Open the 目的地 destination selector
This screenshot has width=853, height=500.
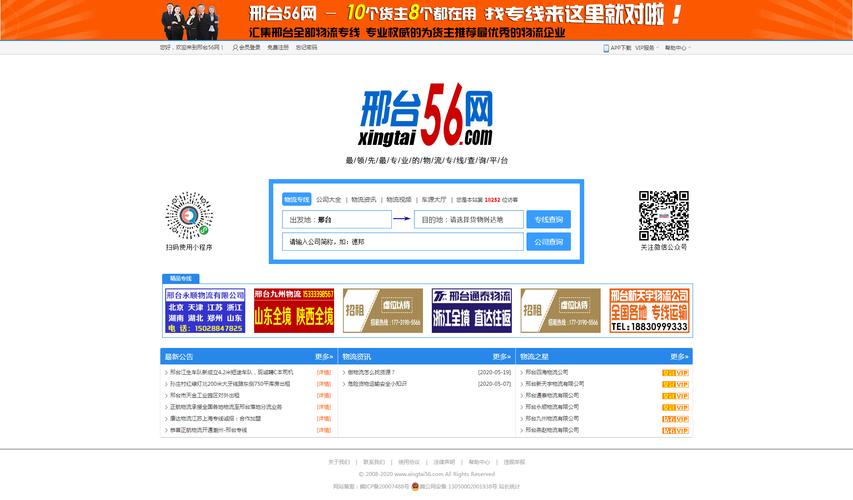click(469, 220)
